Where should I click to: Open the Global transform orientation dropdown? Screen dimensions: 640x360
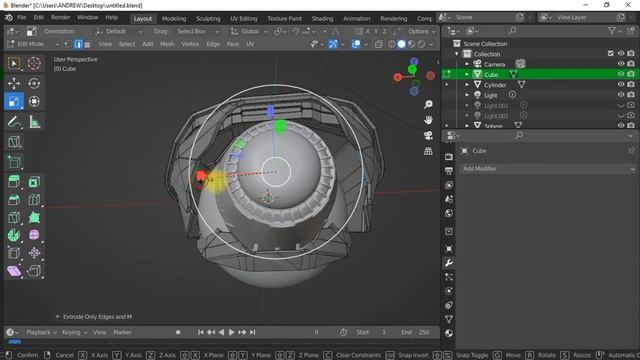pos(249,31)
